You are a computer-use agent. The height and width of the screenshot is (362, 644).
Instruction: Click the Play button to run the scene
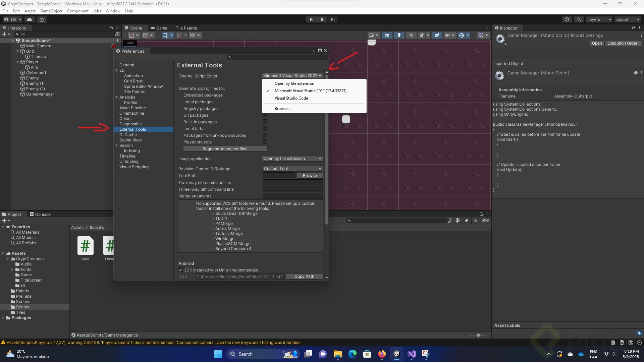pos(311,19)
